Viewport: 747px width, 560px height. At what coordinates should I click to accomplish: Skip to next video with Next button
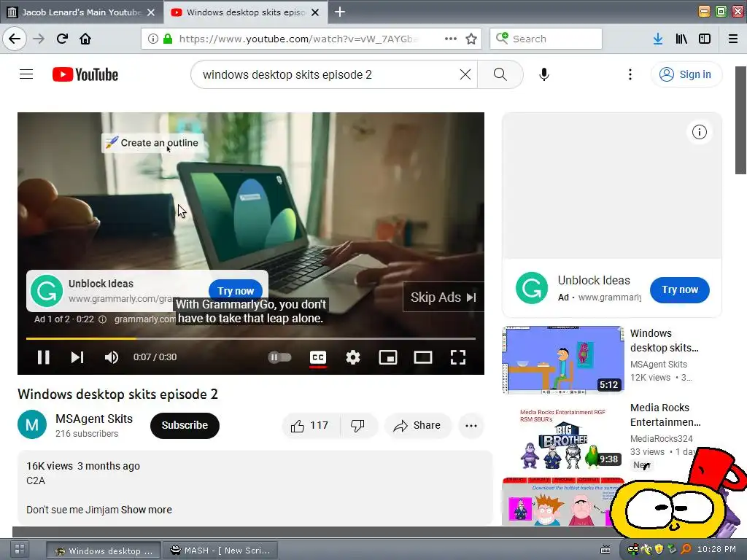[77, 357]
